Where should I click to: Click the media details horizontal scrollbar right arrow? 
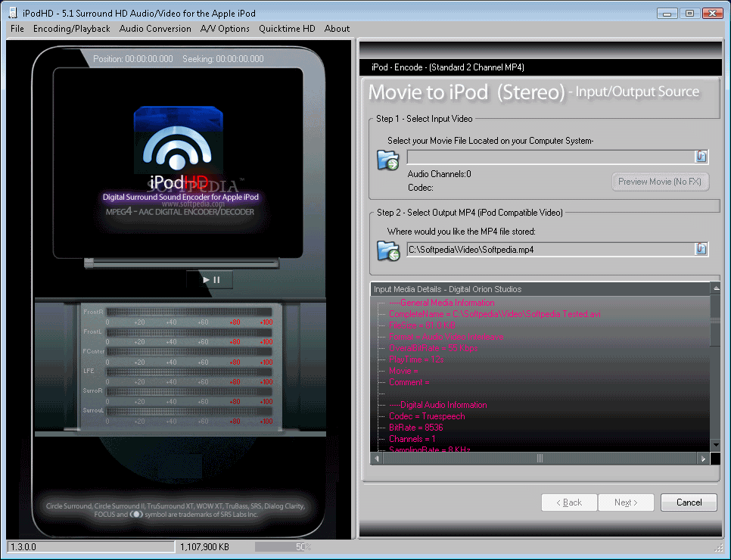click(704, 459)
